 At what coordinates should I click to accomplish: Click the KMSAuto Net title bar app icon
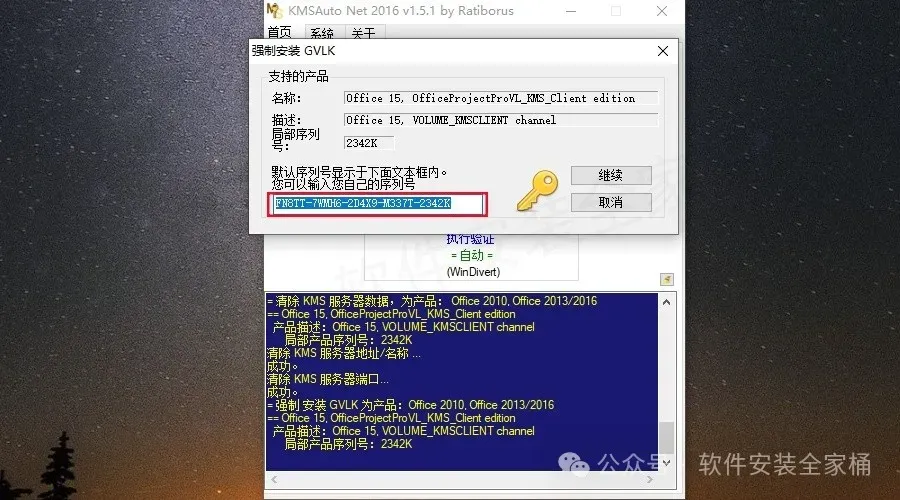[x=274, y=11]
